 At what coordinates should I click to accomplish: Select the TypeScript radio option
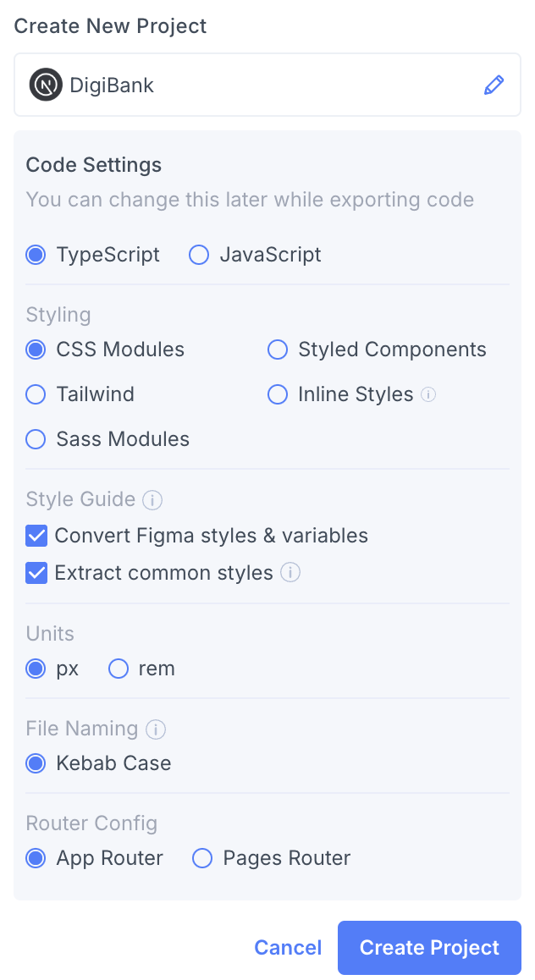[36, 255]
